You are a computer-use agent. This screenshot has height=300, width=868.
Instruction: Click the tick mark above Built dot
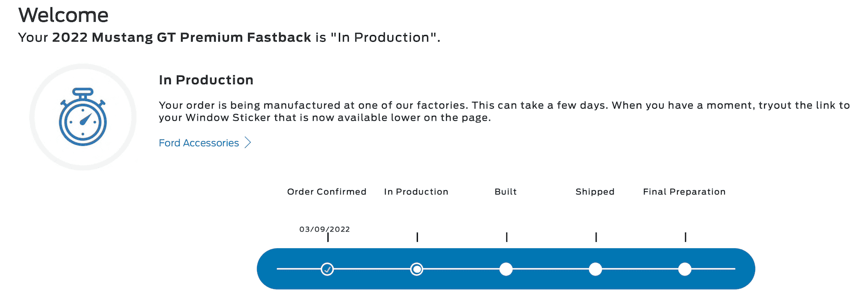(x=507, y=237)
